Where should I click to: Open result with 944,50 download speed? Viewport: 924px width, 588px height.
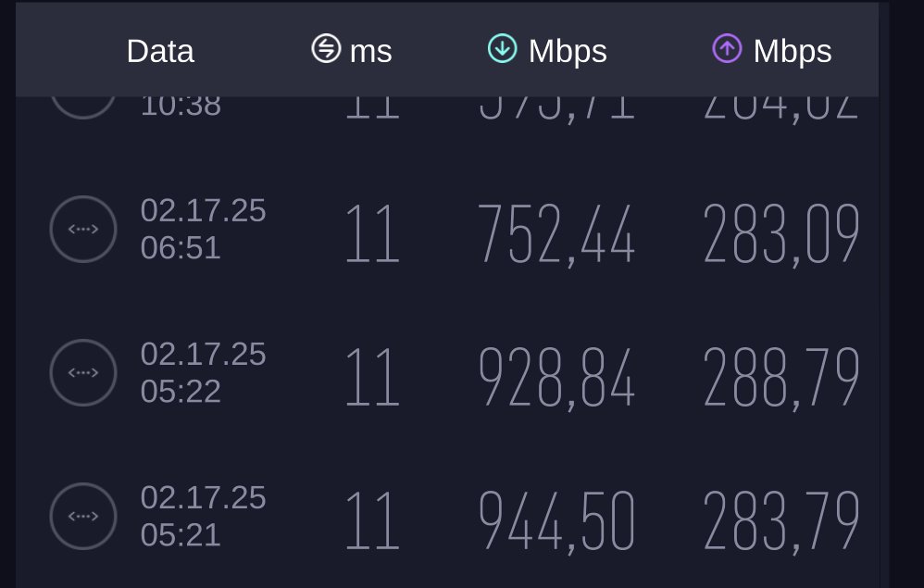(556, 521)
